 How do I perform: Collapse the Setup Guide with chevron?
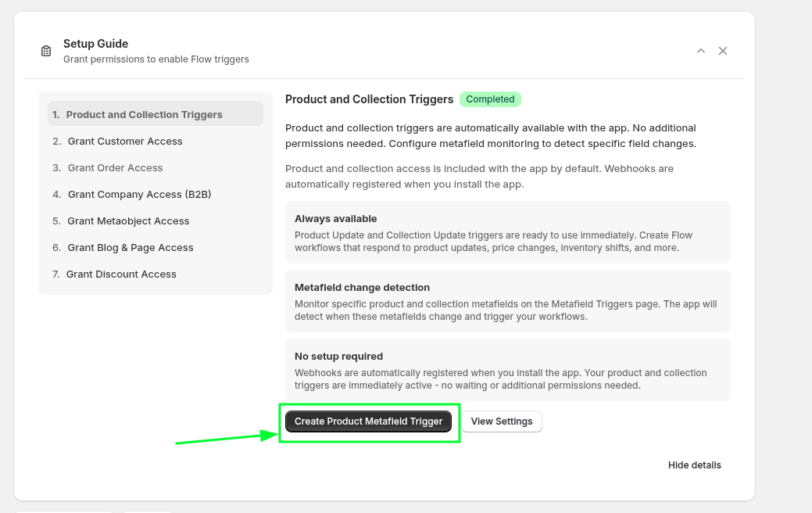click(701, 51)
